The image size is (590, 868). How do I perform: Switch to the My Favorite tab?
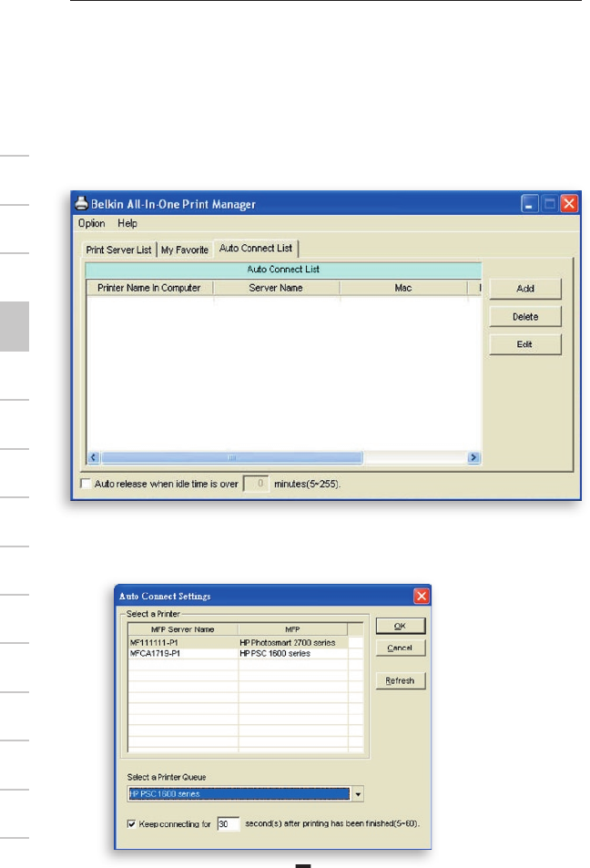pos(185,250)
